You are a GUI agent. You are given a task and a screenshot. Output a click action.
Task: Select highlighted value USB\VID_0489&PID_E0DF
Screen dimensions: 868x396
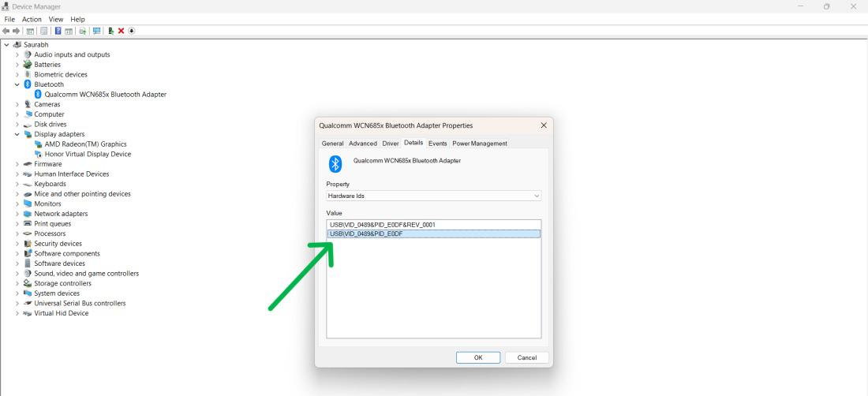[433, 234]
